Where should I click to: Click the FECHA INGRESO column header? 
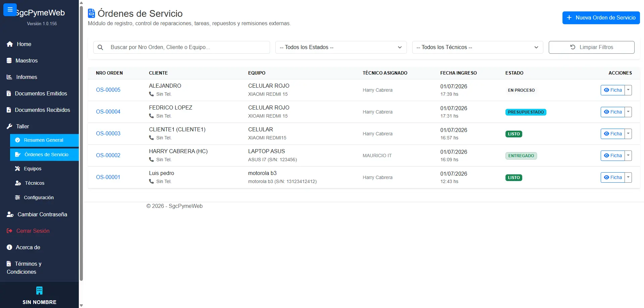click(x=459, y=73)
